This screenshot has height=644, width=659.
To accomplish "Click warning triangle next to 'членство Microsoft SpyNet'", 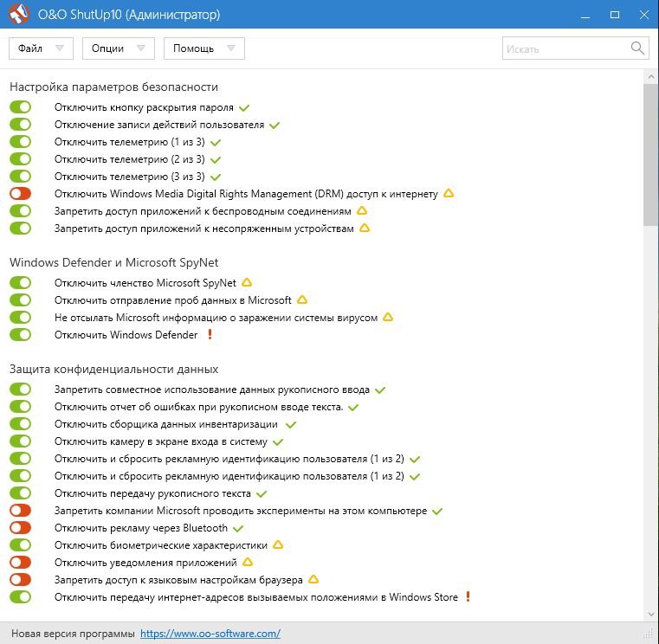I will [247, 282].
